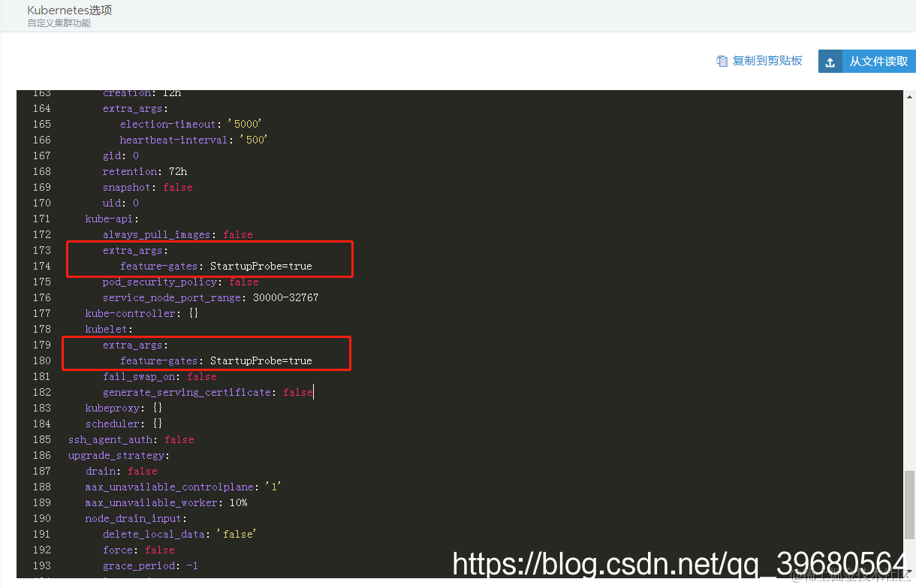Click 'generate_serving_certificate' on line 182

pos(187,392)
